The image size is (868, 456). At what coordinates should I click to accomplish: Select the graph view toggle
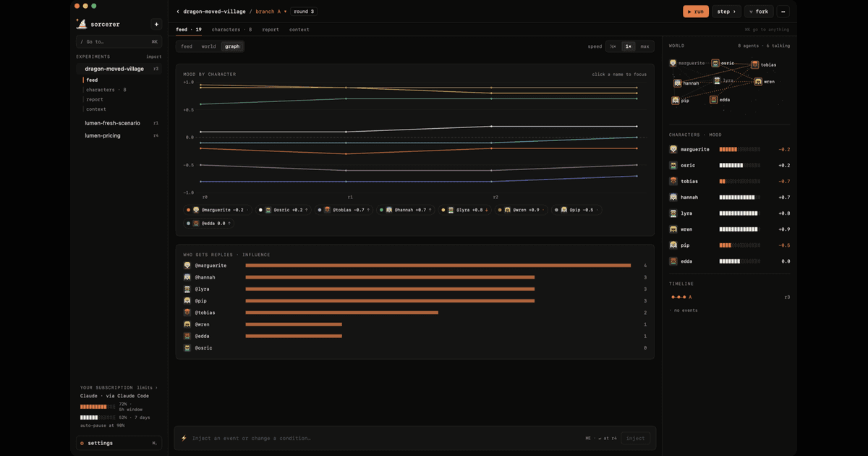point(232,46)
